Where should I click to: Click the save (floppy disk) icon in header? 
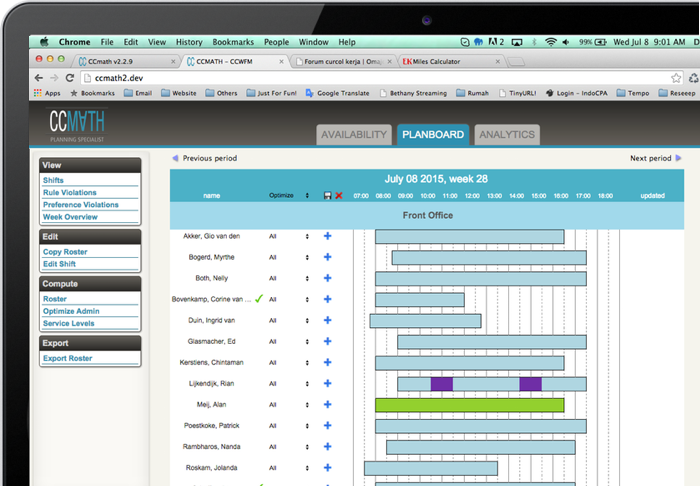click(x=327, y=195)
